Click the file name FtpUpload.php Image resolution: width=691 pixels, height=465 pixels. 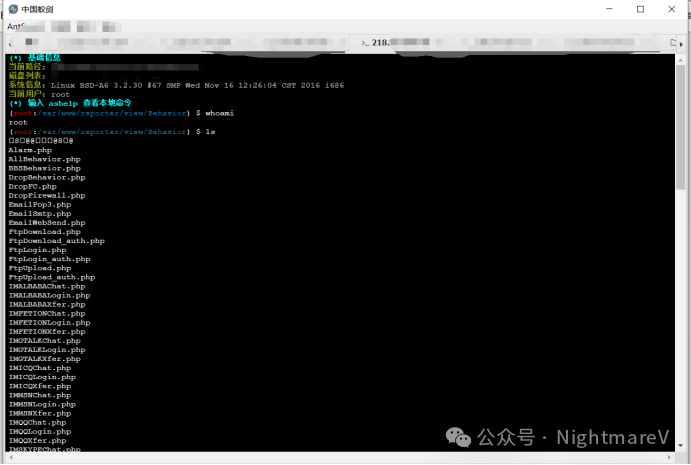(40, 268)
